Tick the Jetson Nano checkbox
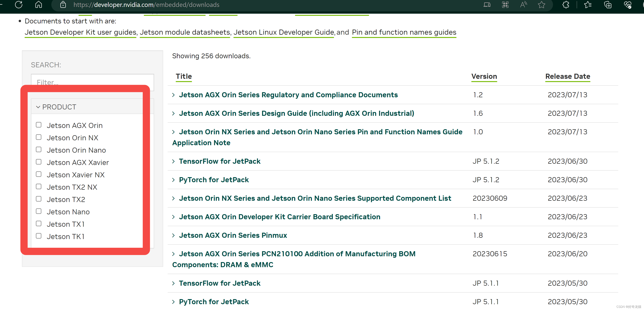This screenshot has width=644, height=310. (38, 211)
